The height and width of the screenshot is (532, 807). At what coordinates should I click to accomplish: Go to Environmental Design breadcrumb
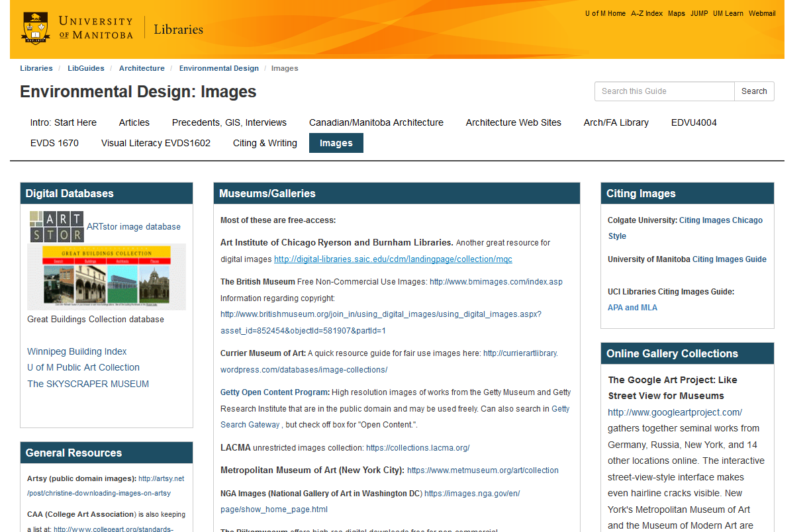click(x=219, y=68)
